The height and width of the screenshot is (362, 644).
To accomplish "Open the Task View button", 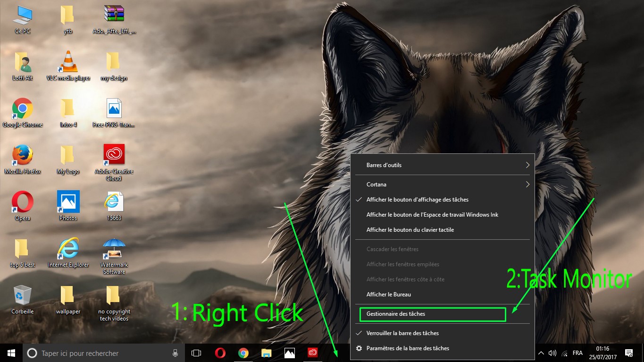I will point(196,353).
